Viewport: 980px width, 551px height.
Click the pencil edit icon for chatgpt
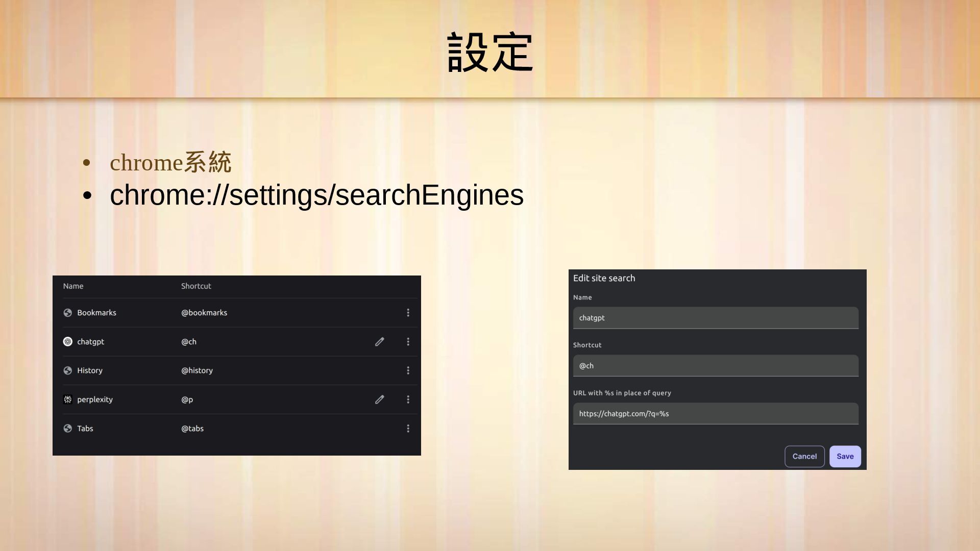point(379,342)
